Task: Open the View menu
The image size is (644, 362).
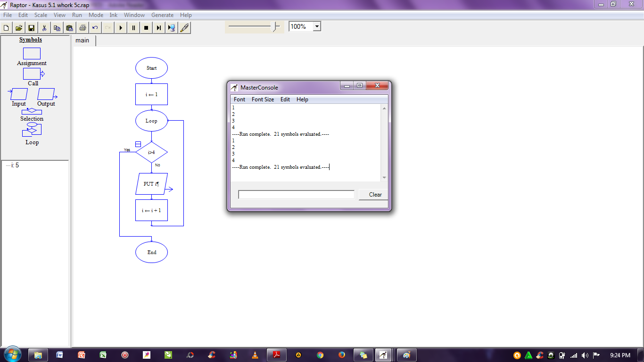Action: point(59,15)
